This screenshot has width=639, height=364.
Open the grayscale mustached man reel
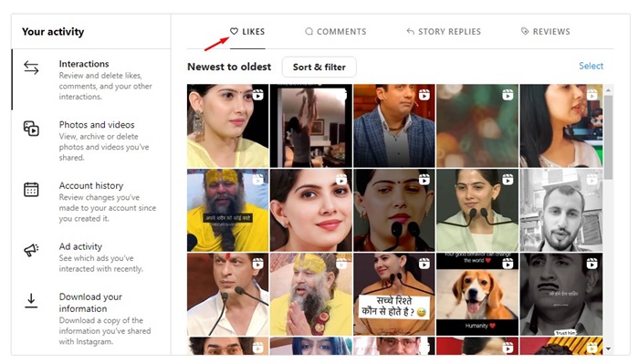click(561, 294)
